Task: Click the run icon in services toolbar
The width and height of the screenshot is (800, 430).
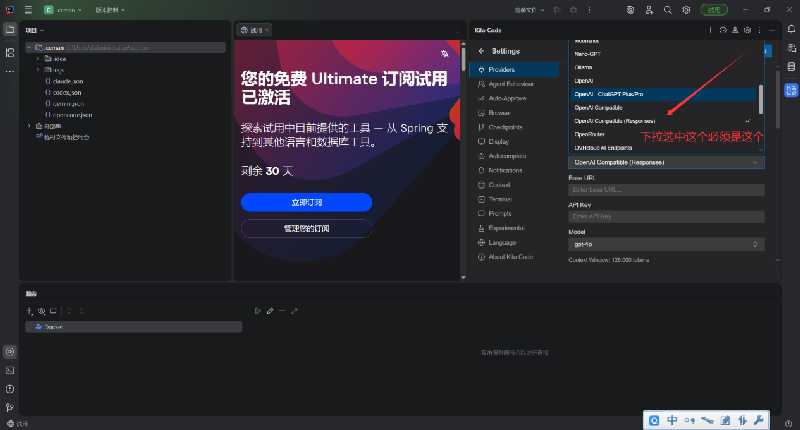Action: (257, 311)
